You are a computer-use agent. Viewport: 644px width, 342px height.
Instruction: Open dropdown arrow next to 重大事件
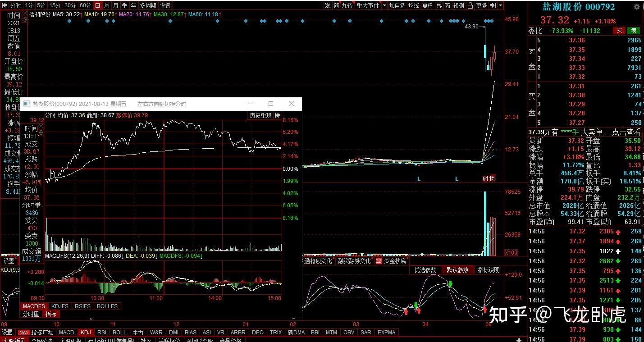pos(384,5)
